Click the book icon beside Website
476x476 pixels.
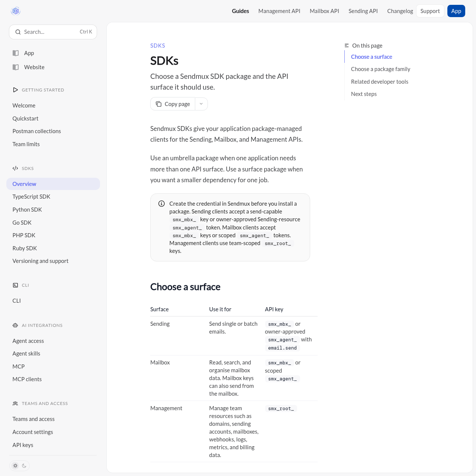tap(16, 67)
